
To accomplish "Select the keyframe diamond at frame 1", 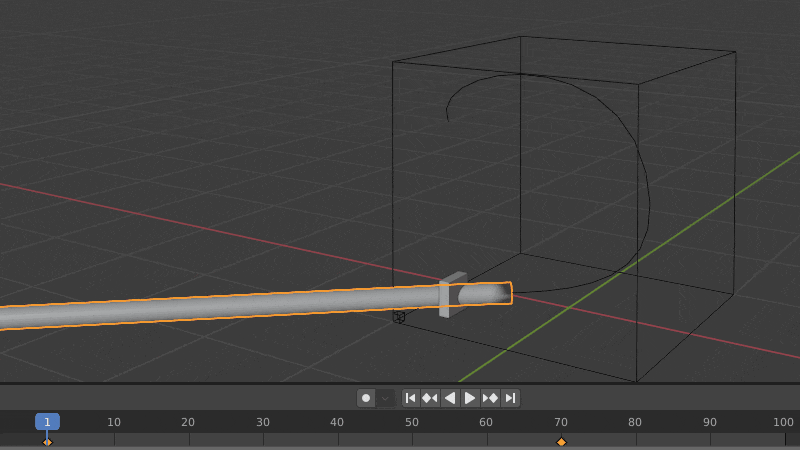I will [47, 442].
